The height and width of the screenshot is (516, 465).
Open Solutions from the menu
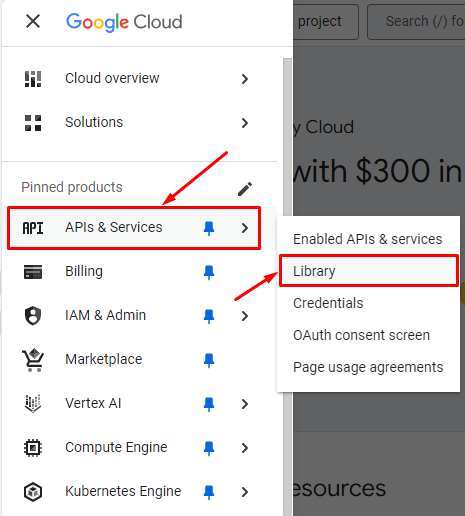click(94, 122)
